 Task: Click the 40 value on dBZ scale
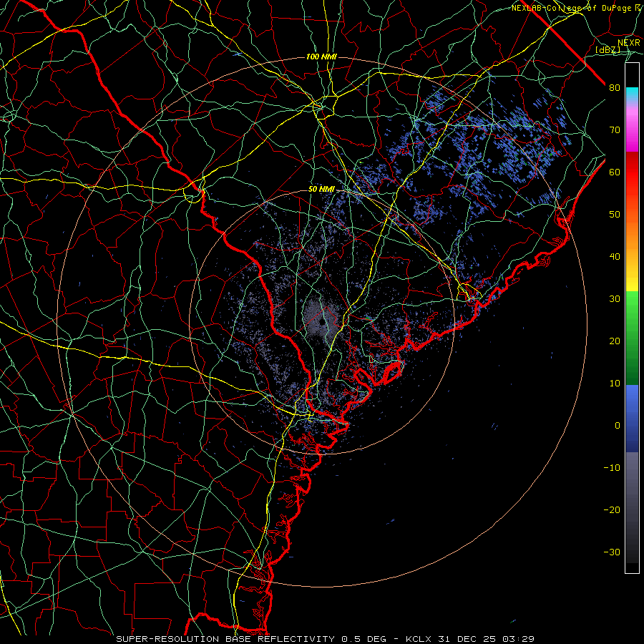click(615, 257)
